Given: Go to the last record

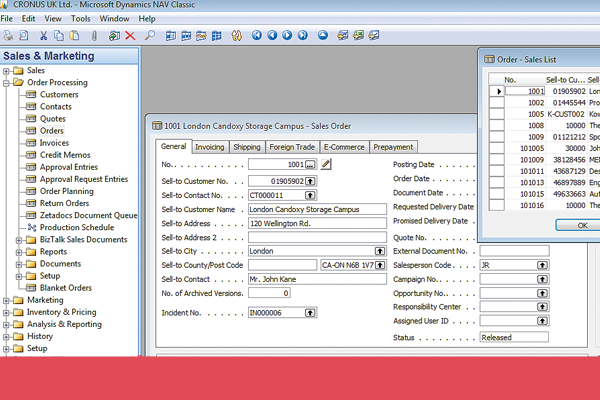Looking at the screenshot, I should coord(302,35).
